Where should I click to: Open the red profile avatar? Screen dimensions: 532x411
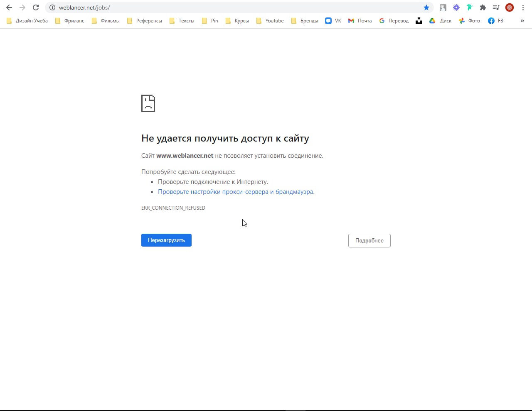(x=510, y=7)
